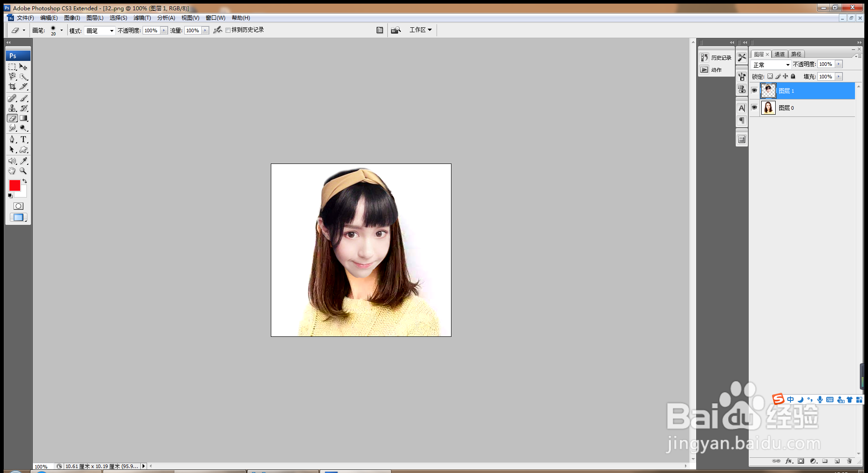Select the Crop tool

pos(12,87)
